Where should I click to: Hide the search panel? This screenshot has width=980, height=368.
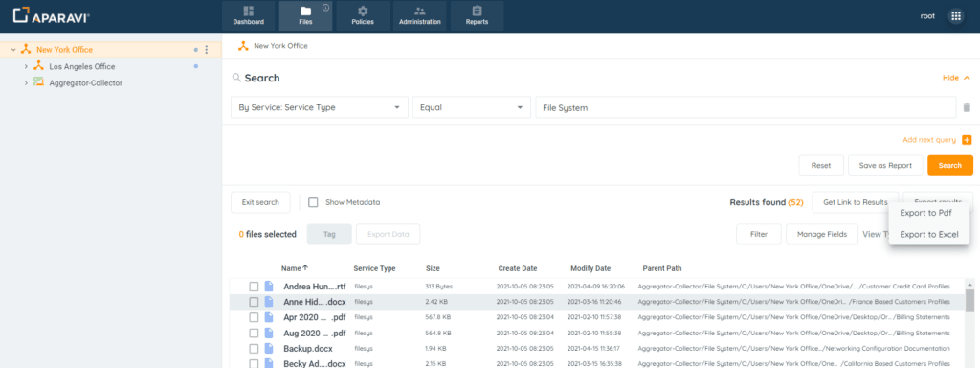pyautogui.click(x=956, y=78)
